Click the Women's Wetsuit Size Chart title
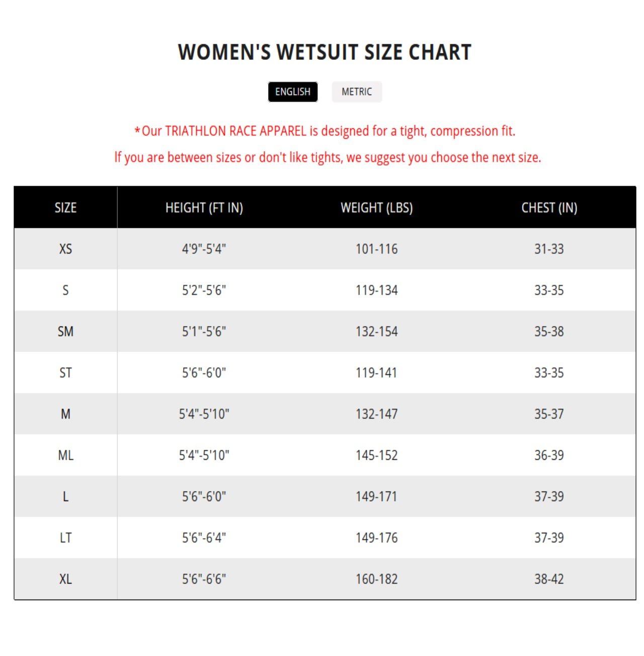Screen dimensions: 644x656 tap(325, 52)
